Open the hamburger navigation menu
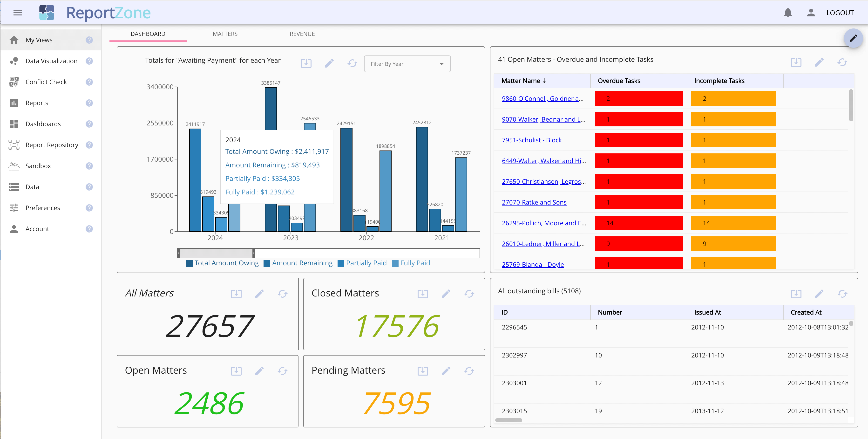 [18, 13]
